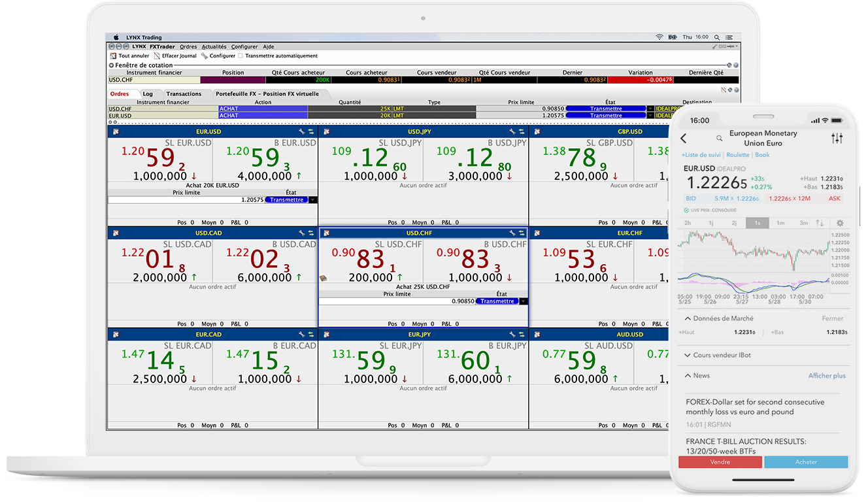Tap the +Liste de suivi link
This screenshot has width=868, height=502.
[x=701, y=155]
